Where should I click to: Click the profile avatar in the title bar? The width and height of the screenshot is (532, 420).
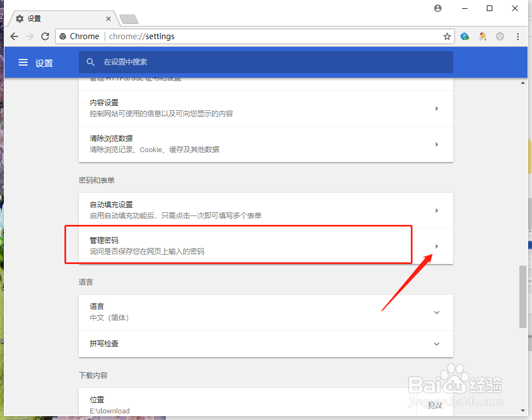[x=437, y=8]
